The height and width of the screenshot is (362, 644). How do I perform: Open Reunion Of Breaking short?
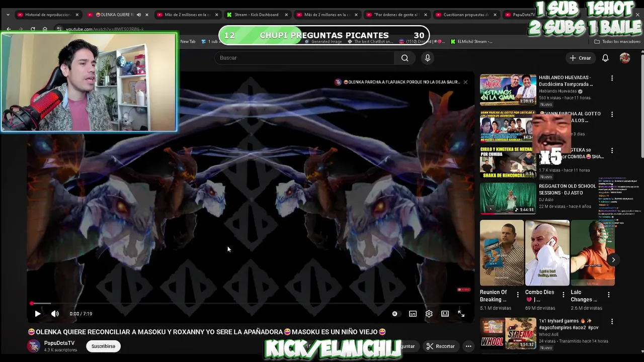[x=502, y=253]
